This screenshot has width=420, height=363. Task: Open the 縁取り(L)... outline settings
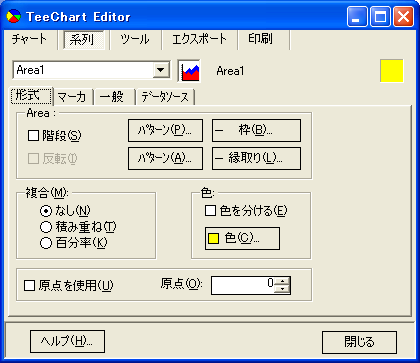(x=256, y=158)
